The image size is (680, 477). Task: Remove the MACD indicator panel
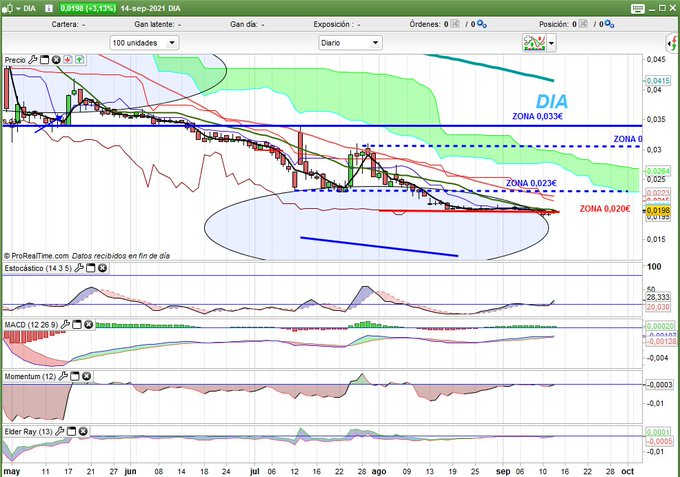click(x=88, y=324)
